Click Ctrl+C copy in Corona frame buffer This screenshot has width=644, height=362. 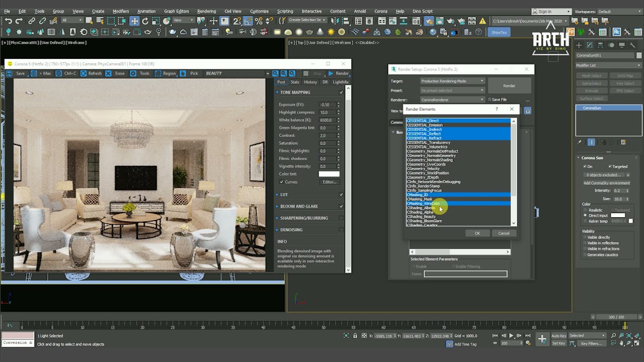(x=66, y=73)
